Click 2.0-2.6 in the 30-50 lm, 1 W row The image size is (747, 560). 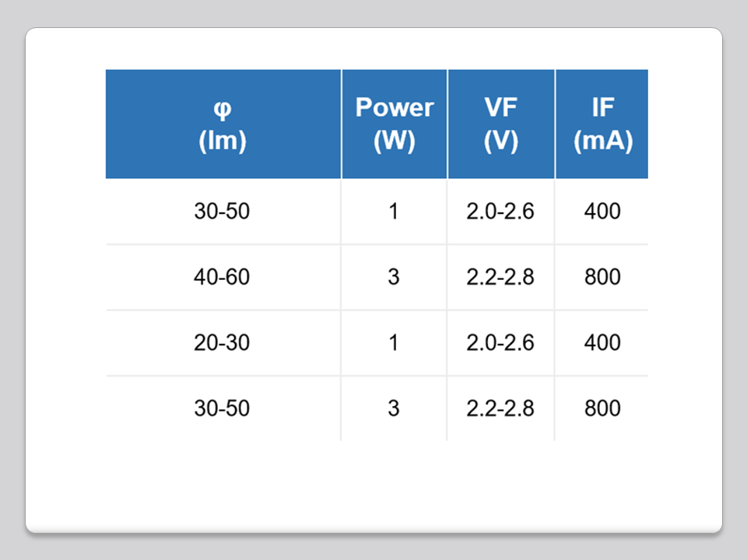click(500, 211)
